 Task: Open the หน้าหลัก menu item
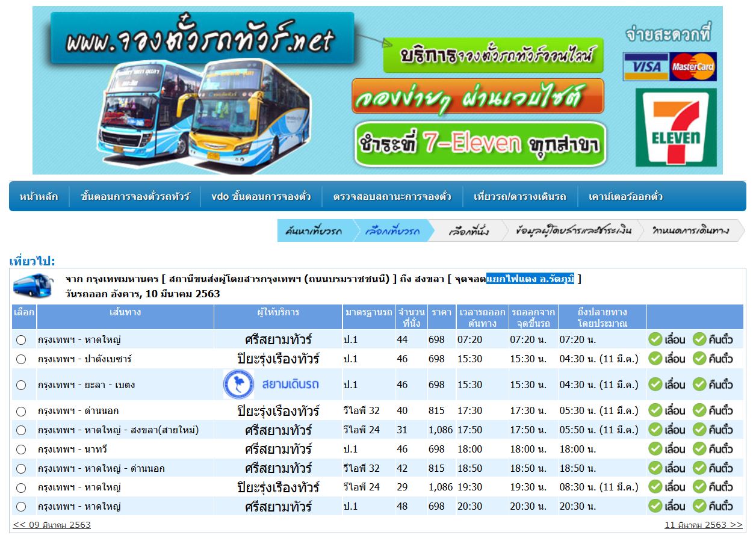tap(39, 196)
